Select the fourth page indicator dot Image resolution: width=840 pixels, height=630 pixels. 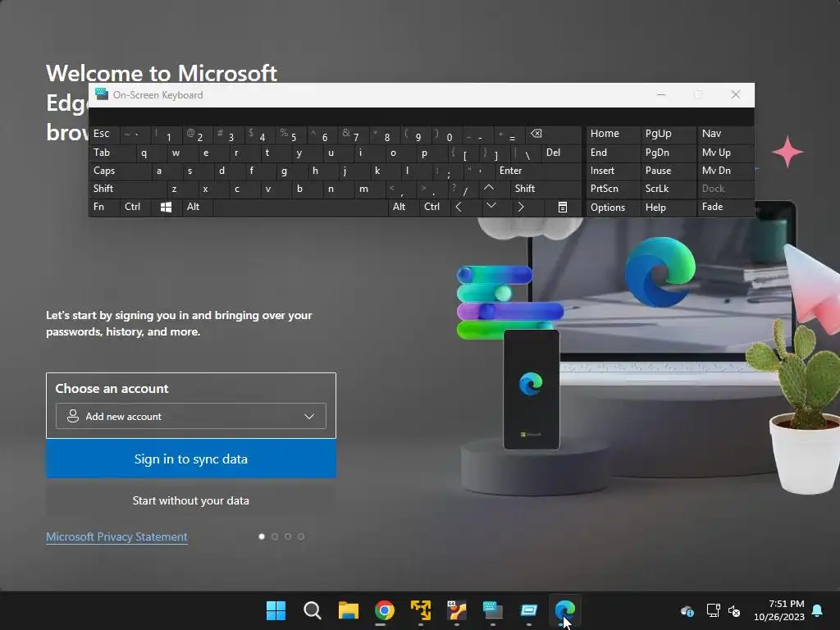(301, 536)
